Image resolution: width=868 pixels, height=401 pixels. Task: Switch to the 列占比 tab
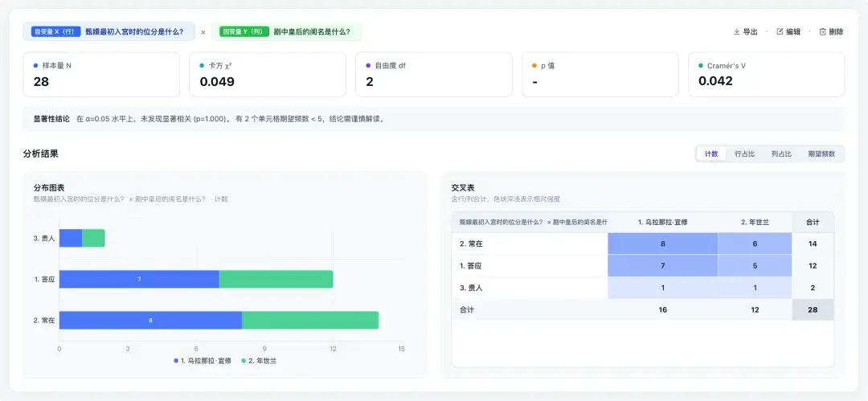pyautogui.click(x=781, y=154)
